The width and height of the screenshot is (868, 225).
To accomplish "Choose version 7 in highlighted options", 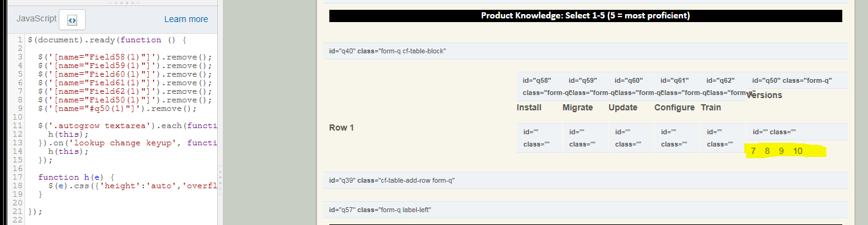I will tap(753, 151).
